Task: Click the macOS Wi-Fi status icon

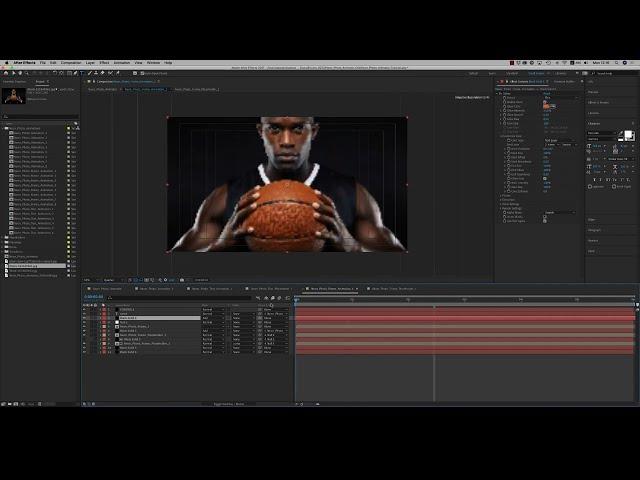Action: click(x=564, y=63)
